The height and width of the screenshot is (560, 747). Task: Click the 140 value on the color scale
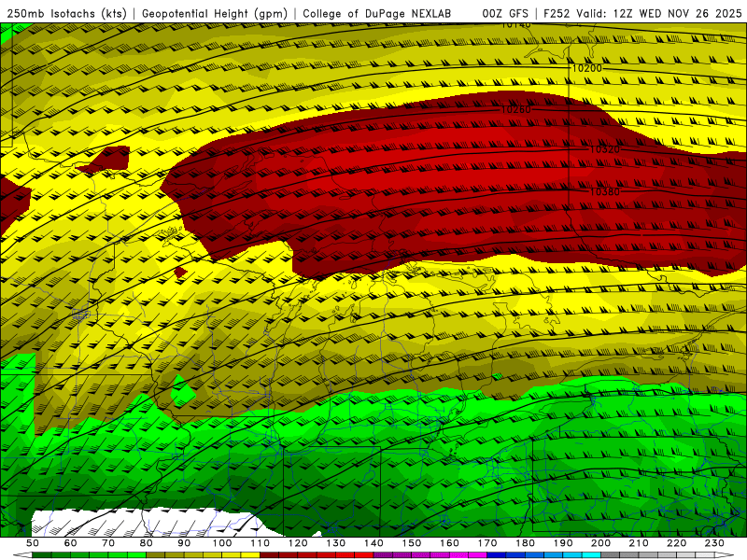[373, 543]
